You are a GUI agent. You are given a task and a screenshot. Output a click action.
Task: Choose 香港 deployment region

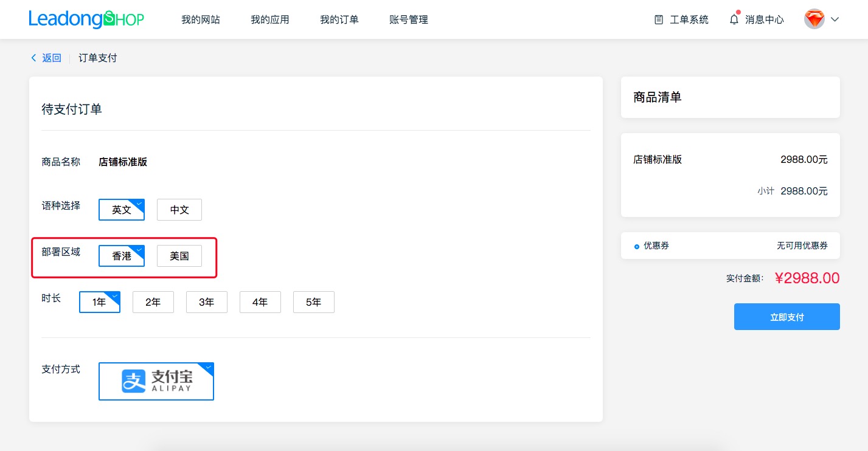[122, 256]
